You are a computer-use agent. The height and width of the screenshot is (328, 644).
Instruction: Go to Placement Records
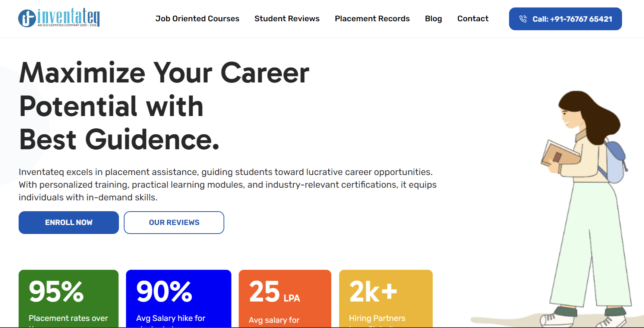tap(372, 19)
